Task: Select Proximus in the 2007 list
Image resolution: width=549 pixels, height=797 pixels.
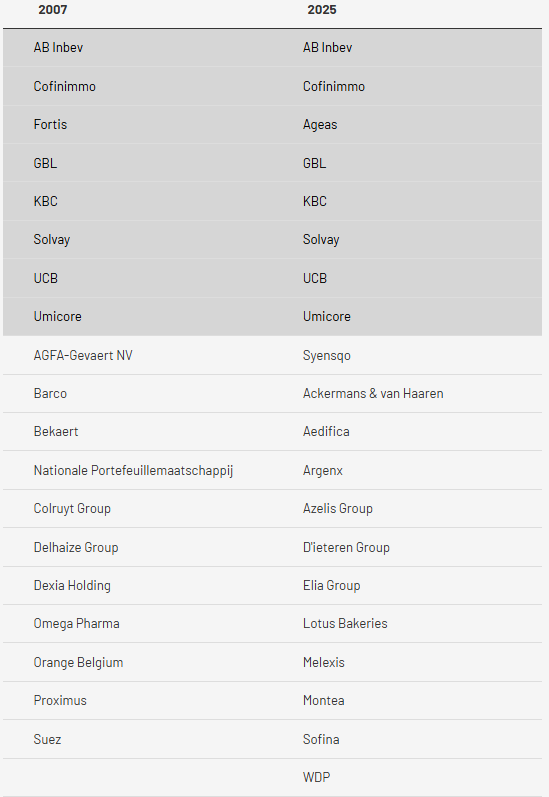Action: click(60, 700)
